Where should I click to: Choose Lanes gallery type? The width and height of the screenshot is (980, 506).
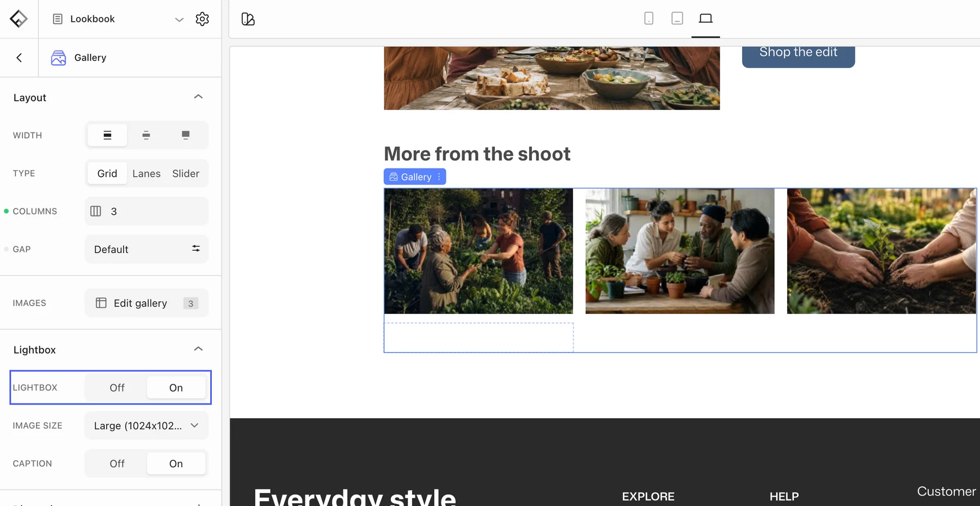146,173
